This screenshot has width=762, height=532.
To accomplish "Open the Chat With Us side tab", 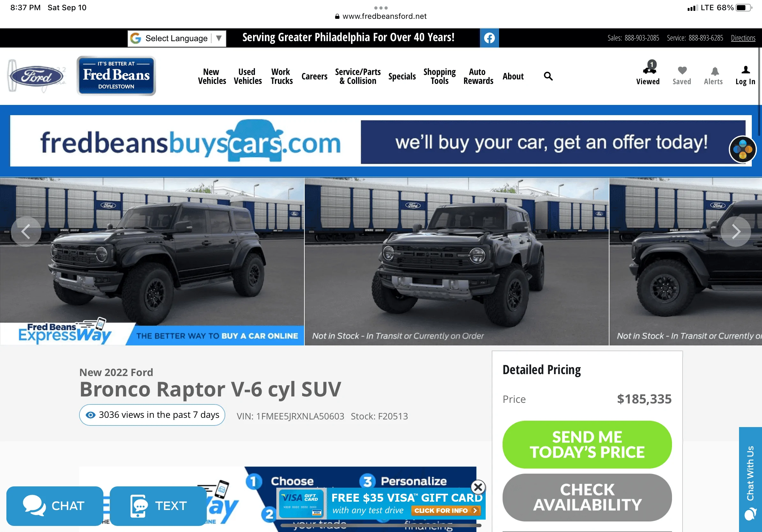I will click(x=751, y=479).
